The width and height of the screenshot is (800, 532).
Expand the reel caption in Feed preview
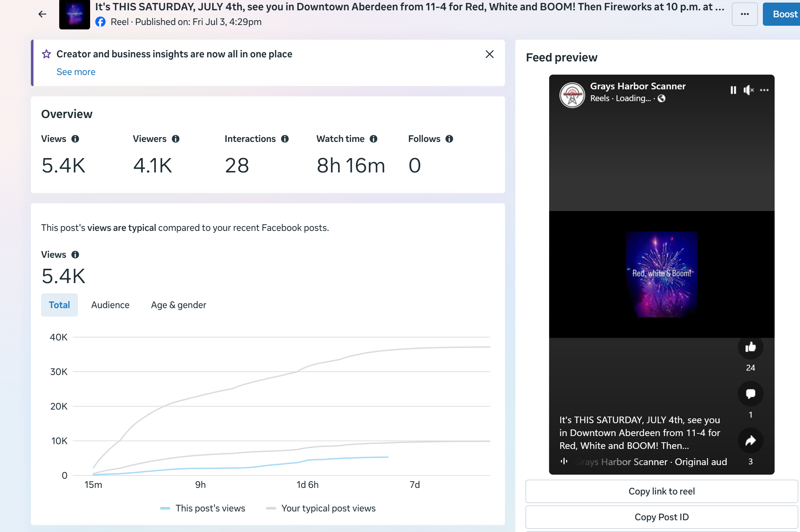tap(640, 433)
